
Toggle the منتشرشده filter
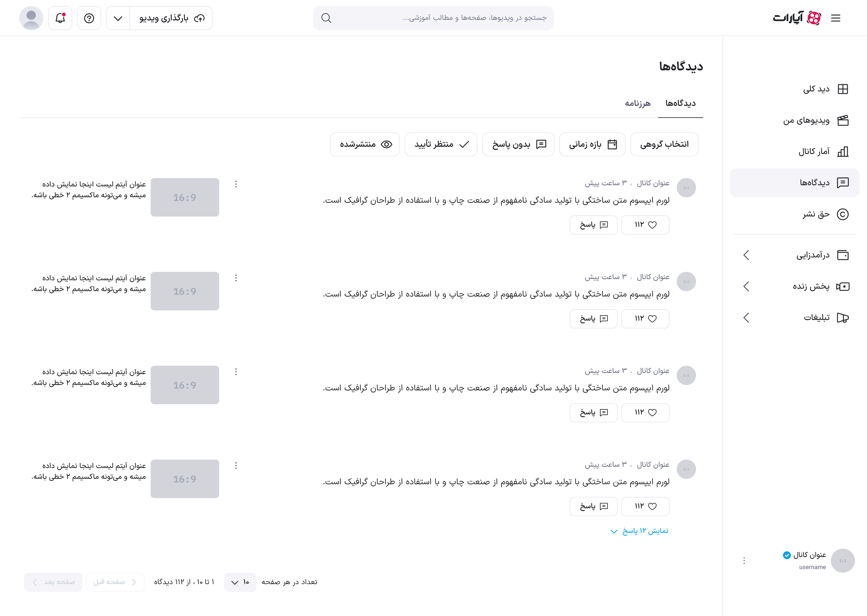pos(365,144)
